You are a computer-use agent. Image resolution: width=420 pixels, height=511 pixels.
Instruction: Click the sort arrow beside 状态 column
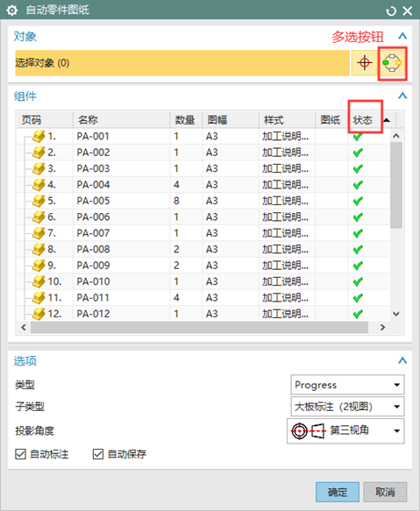coord(387,120)
